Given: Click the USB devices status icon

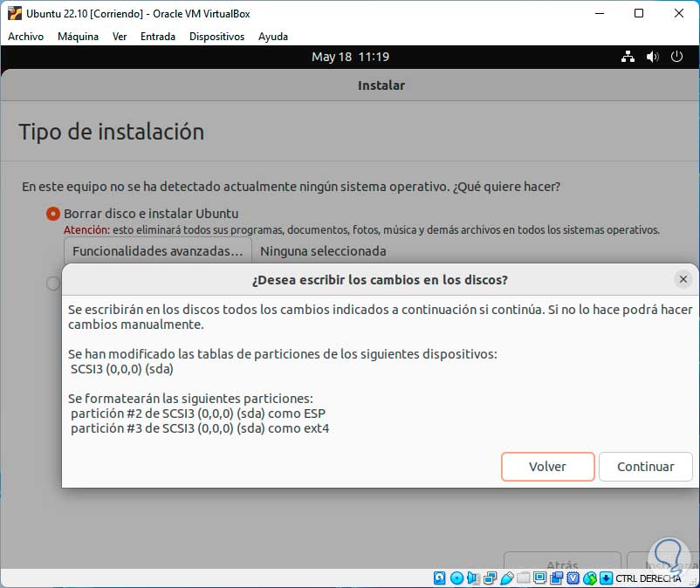Looking at the screenshot, I should [507, 578].
